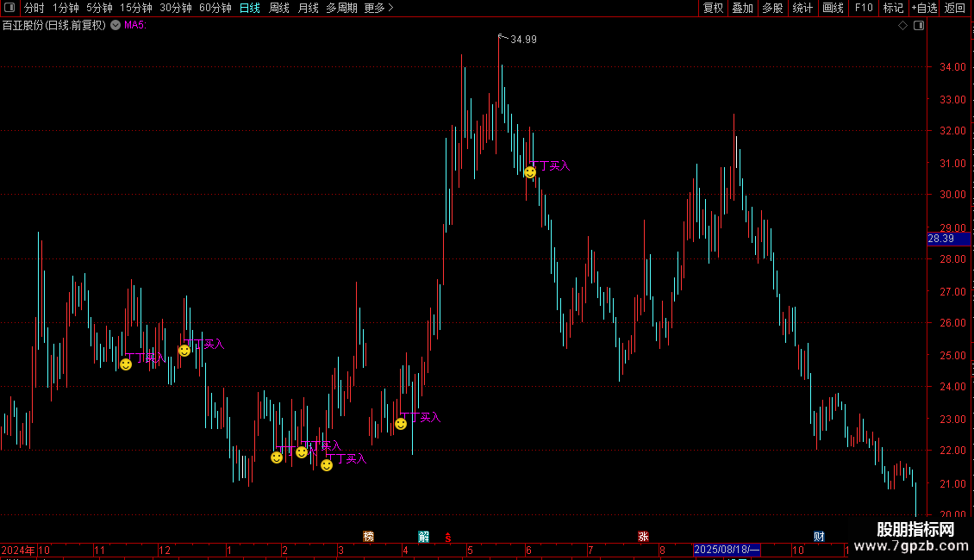Click the 多股 multi-stock button
The image size is (974, 560).
(772, 8)
